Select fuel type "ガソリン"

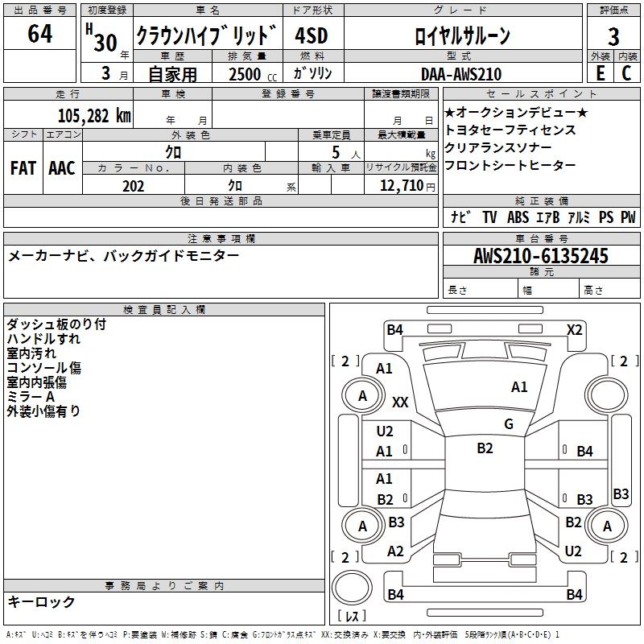(x=312, y=73)
